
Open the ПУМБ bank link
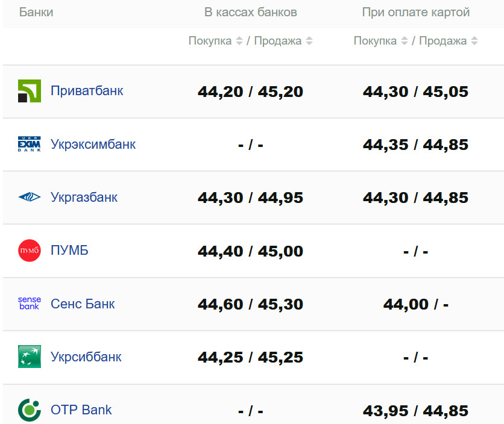pyautogui.click(x=69, y=251)
